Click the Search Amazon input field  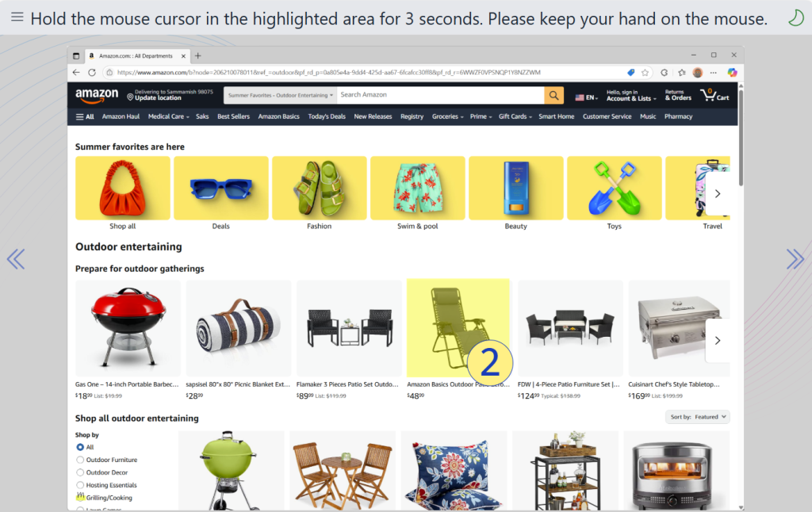coord(440,95)
